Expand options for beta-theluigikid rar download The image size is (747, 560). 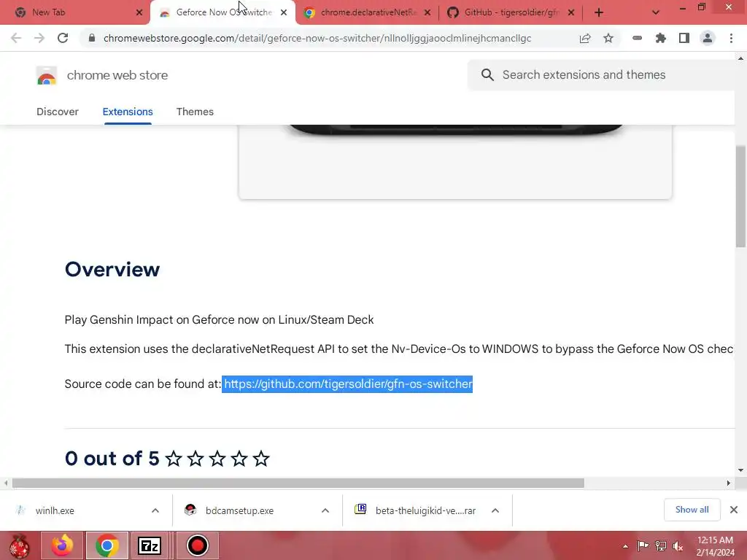point(495,510)
